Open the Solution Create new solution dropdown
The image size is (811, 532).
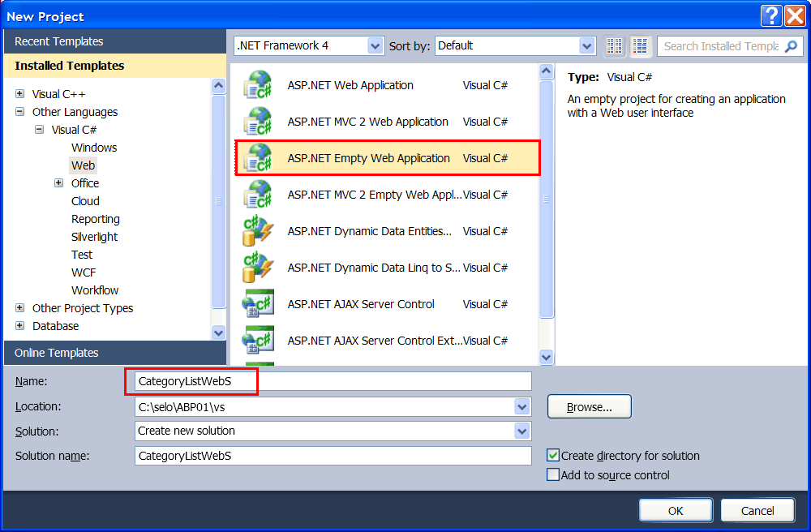pos(522,431)
